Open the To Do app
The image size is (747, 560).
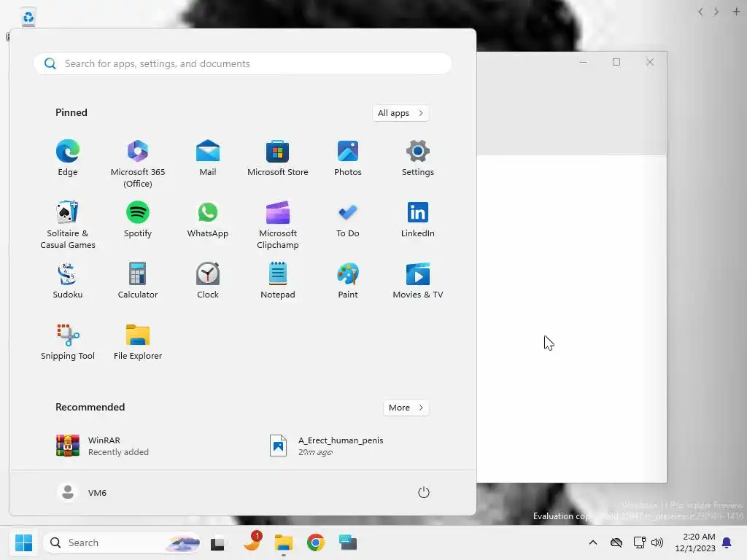coord(348,219)
